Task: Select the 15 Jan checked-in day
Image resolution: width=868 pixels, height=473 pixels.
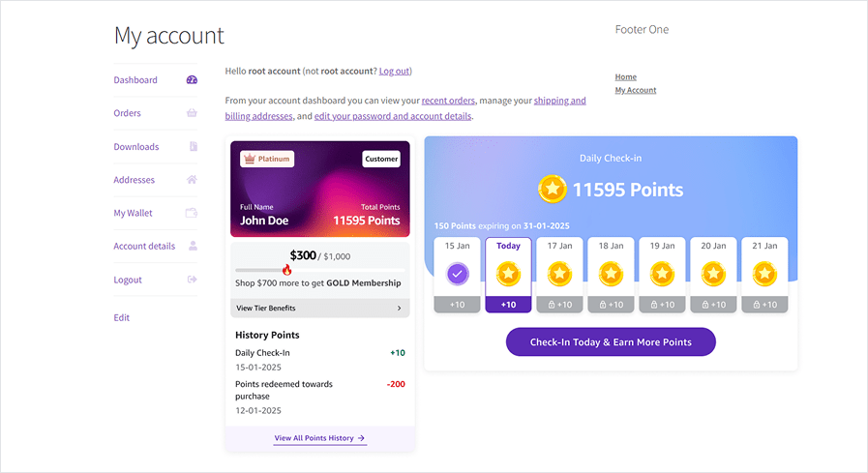Action: click(x=458, y=275)
